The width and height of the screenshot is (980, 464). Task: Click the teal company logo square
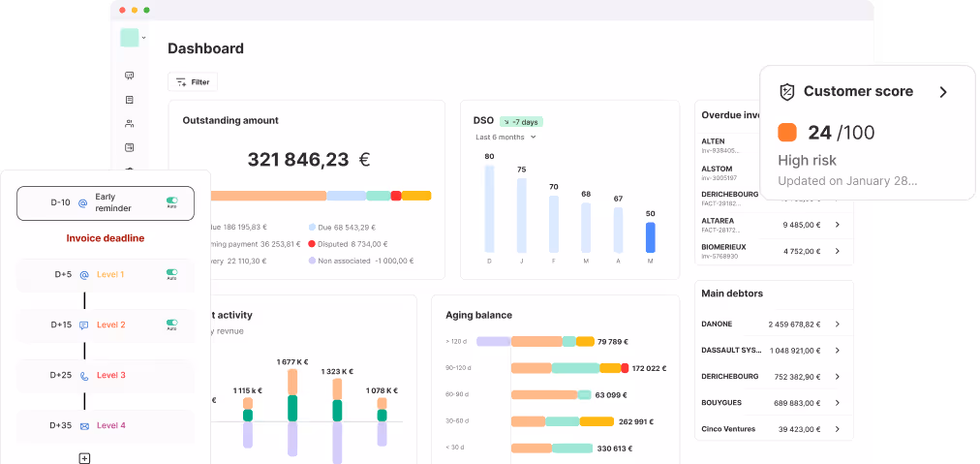[x=130, y=38]
